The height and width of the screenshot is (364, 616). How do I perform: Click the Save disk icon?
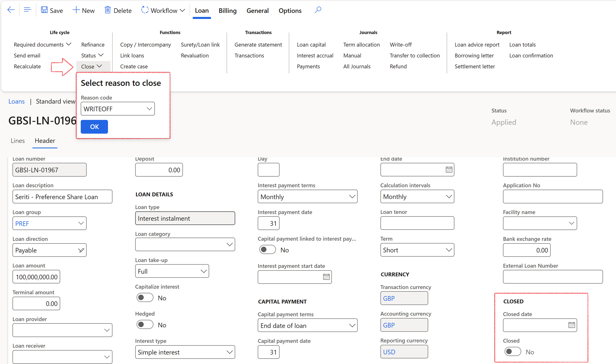[44, 10]
